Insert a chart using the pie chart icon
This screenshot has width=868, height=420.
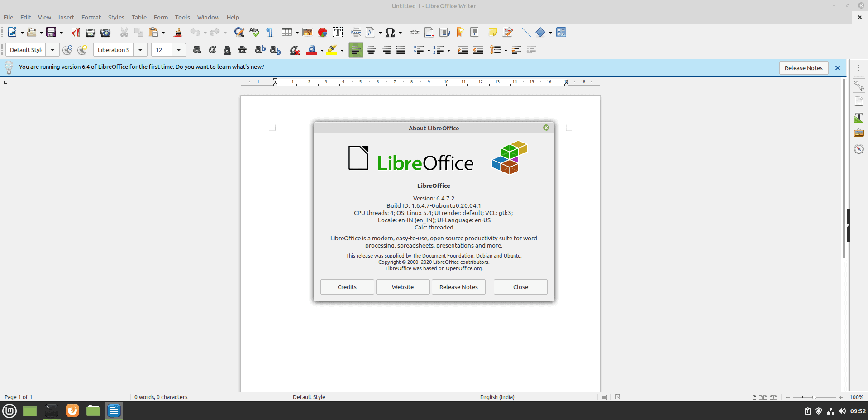323,32
